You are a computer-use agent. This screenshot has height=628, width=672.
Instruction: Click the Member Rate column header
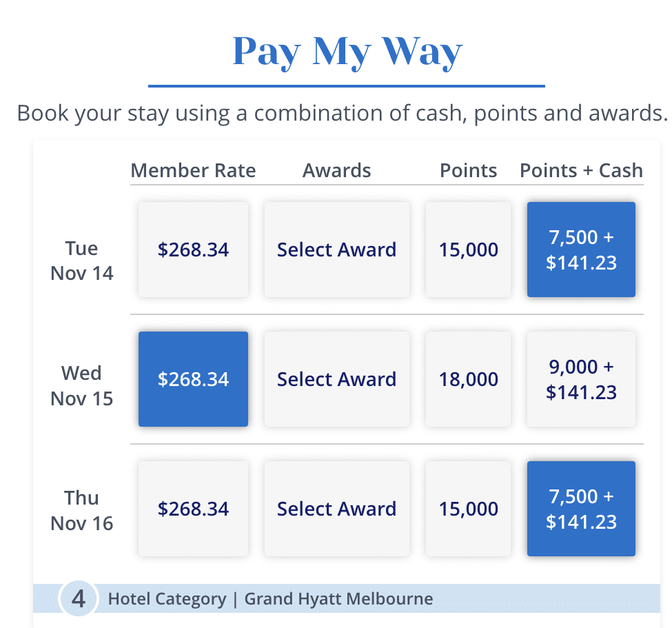point(193,171)
